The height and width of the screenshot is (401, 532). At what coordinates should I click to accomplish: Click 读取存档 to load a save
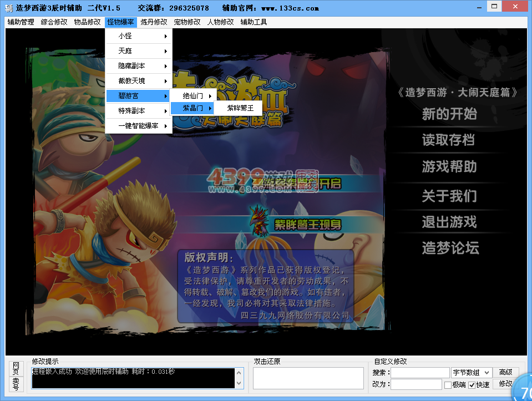click(x=448, y=140)
